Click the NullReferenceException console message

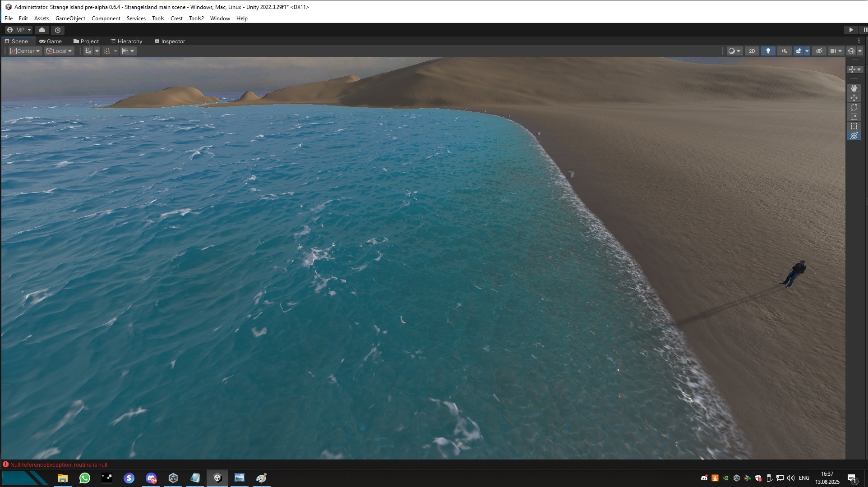(x=59, y=465)
